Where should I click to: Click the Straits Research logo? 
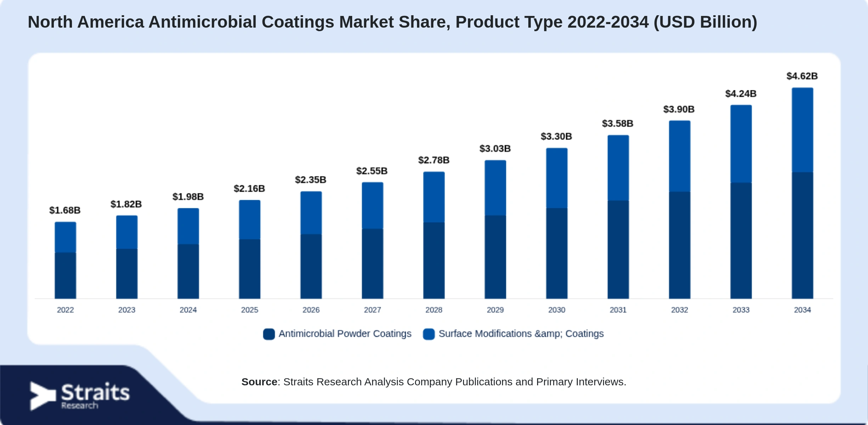(x=80, y=396)
